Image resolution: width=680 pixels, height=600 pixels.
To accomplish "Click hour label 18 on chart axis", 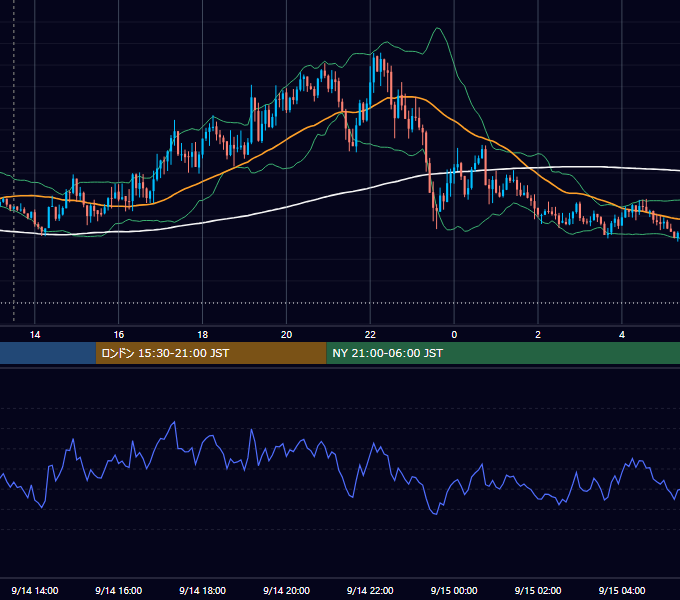I will [203, 335].
